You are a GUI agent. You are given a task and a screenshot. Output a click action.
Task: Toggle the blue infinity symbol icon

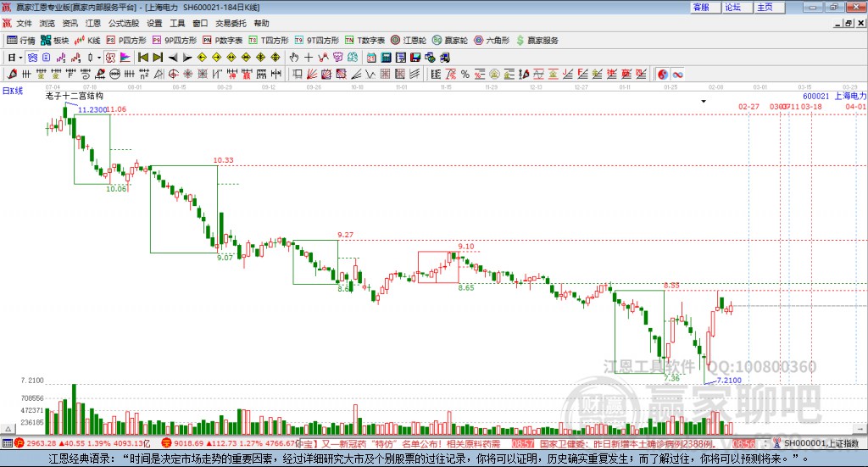click(677, 74)
